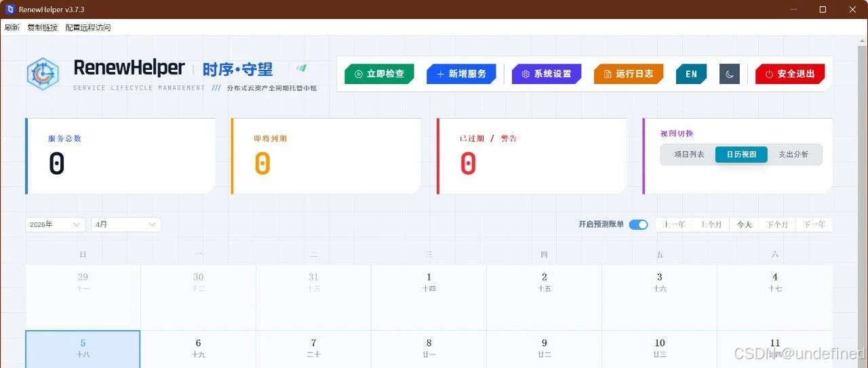The height and width of the screenshot is (368, 868).
Task: Select calendar day 10 (廿三)
Action: click(659, 349)
